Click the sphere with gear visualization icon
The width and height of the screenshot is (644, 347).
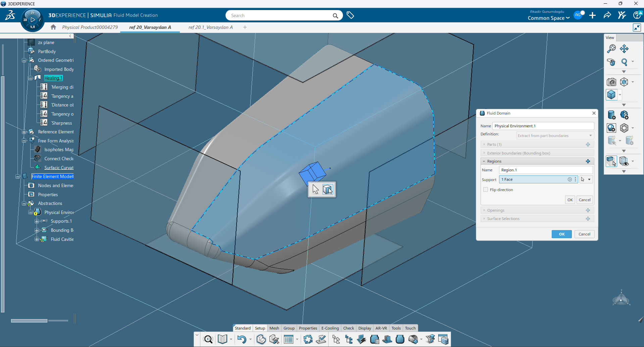(611, 128)
